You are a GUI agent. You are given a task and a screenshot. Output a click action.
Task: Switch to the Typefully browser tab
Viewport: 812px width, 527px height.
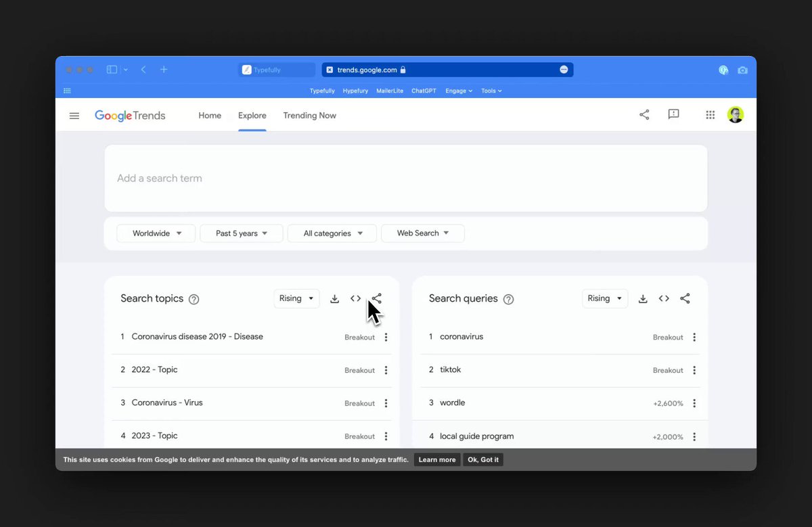pyautogui.click(x=277, y=70)
